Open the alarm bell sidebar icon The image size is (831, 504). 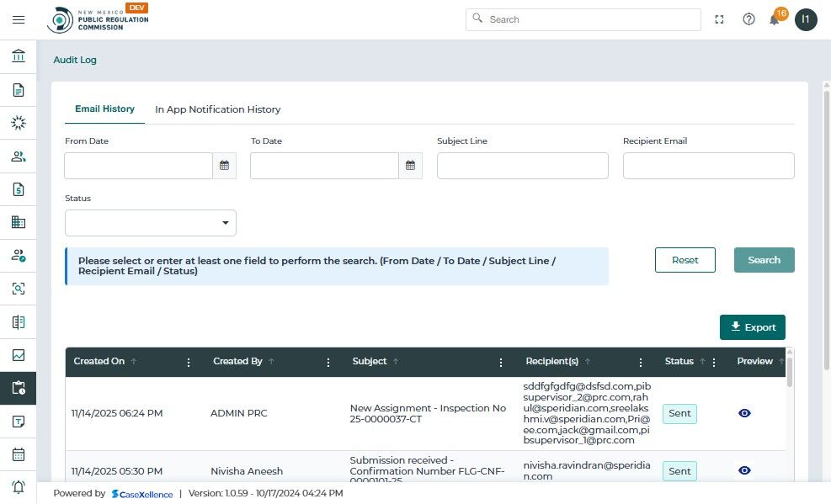pos(19,487)
